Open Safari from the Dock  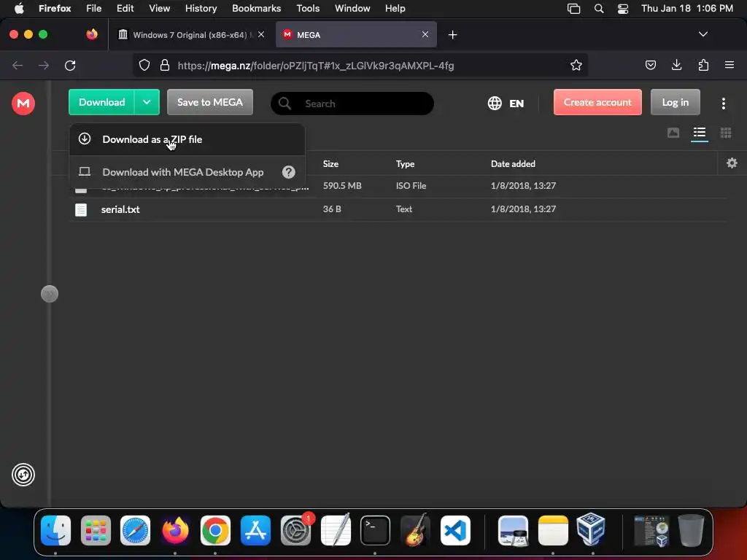click(135, 531)
